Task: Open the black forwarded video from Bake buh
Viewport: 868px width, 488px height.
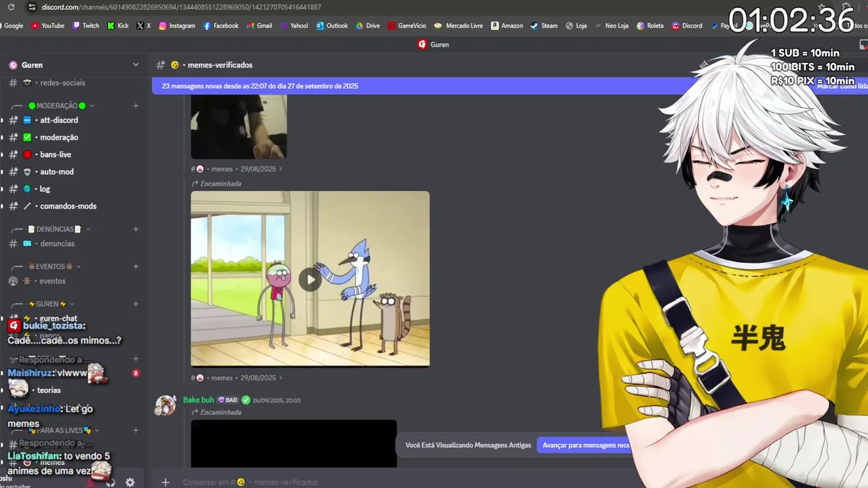Action: point(294,443)
